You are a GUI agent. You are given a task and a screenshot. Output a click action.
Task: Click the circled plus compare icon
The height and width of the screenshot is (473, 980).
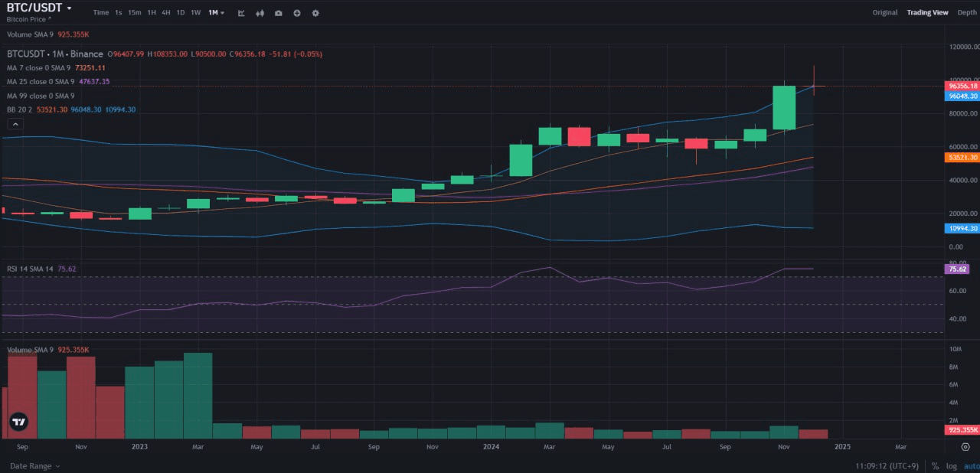(x=297, y=13)
